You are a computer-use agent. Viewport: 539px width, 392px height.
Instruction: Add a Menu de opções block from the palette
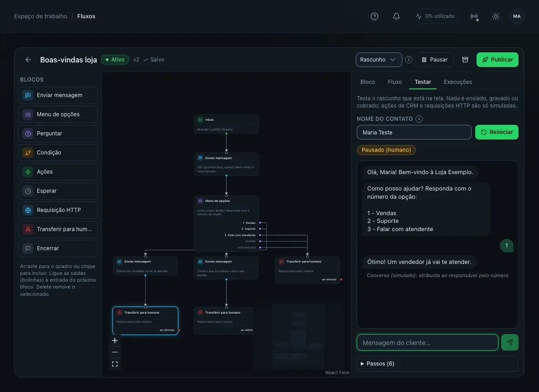click(x=58, y=114)
